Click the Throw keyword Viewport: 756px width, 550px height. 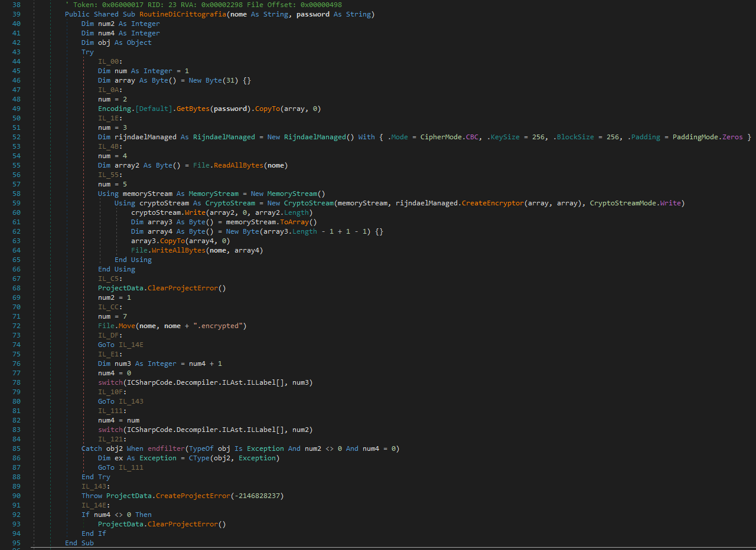point(92,496)
